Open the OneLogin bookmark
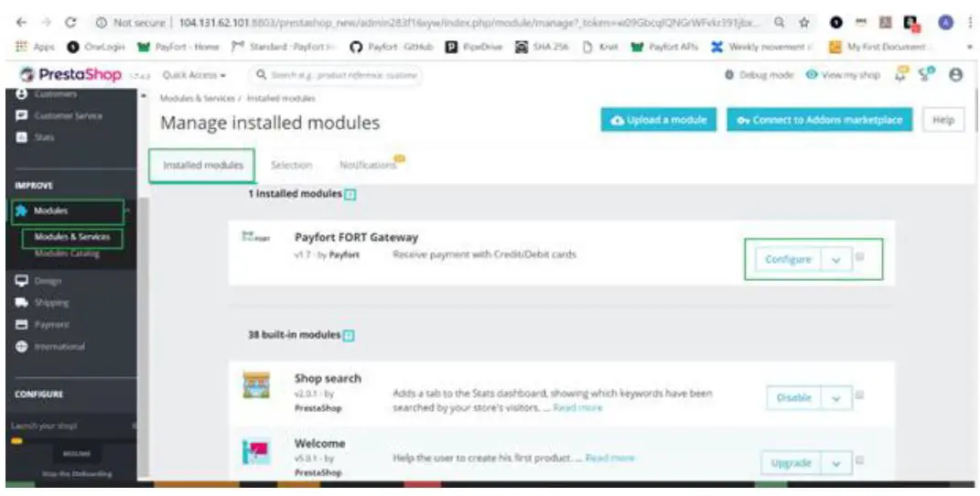980x496 pixels. click(96, 47)
